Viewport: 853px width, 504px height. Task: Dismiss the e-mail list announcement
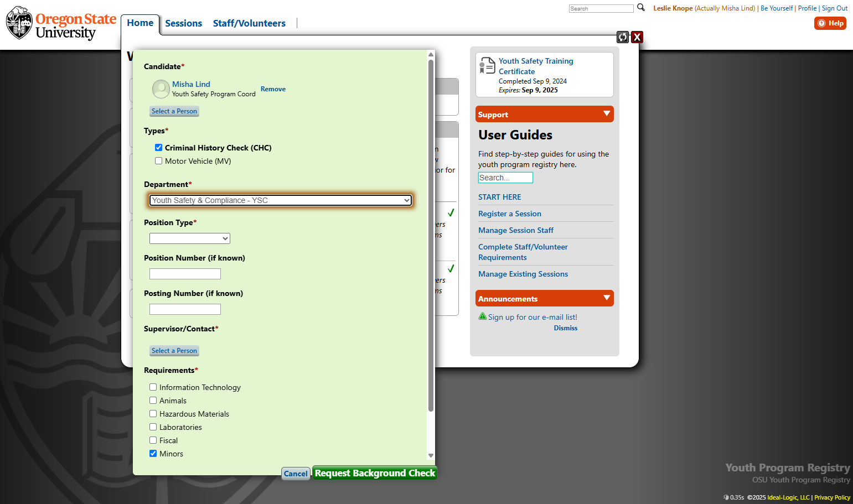[566, 328]
